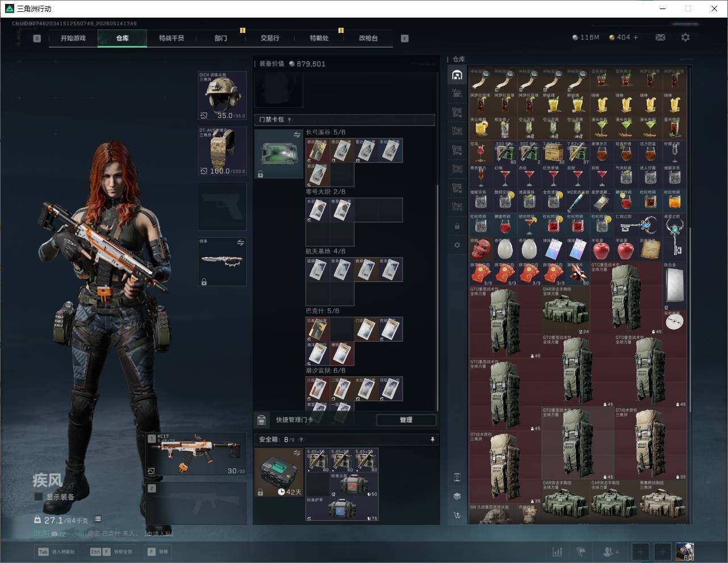The height and width of the screenshot is (563, 728).
Task: Open the bar chart stats icon
Action: tap(558, 552)
